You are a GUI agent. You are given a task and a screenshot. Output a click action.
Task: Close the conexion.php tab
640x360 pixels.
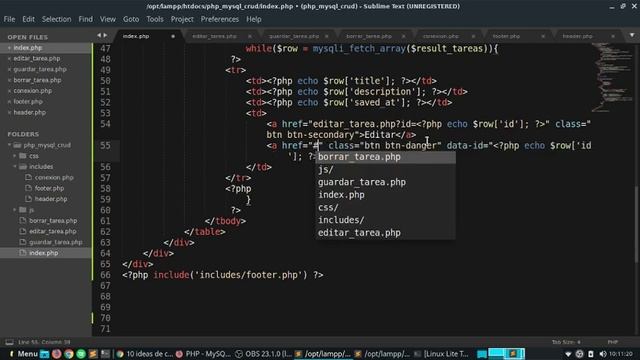(x=473, y=36)
